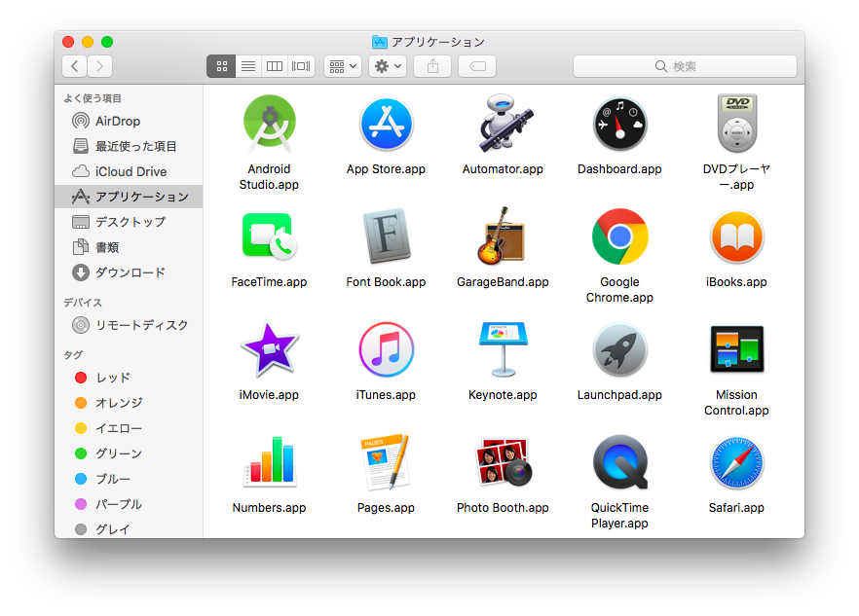
Task: Click the Font Book.app icon
Action: [x=387, y=236]
